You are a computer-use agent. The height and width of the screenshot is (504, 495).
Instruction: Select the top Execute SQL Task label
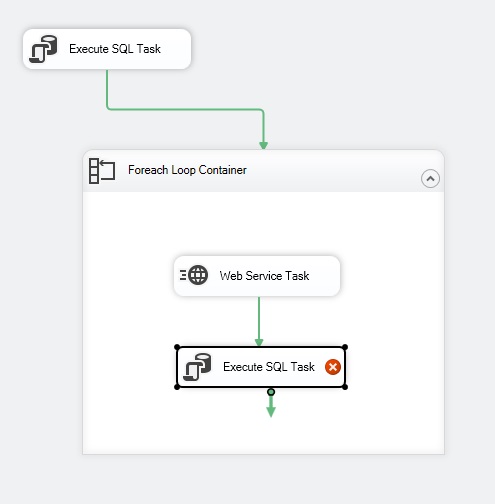pyautogui.click(x=115, y=49)
